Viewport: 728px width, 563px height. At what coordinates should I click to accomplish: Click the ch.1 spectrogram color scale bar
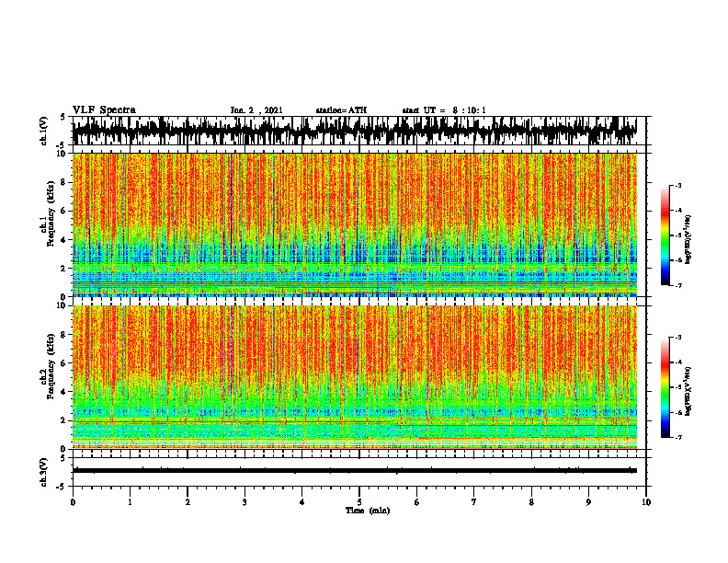click(665, 236)
